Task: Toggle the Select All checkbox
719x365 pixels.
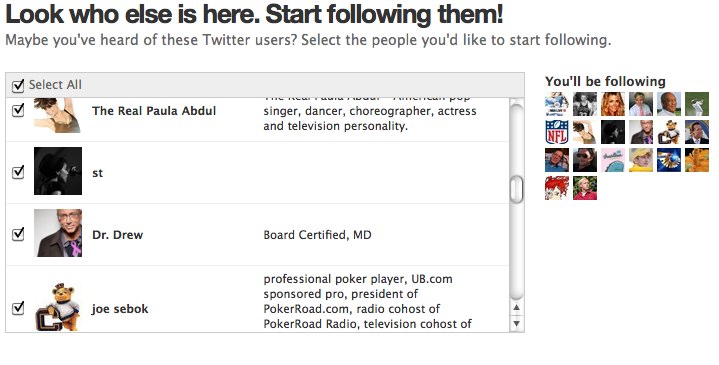Action: tap(18, 85)
